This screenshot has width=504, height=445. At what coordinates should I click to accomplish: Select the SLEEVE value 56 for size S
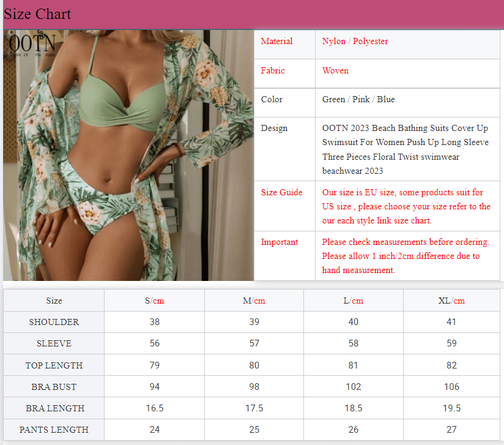(154, 343)
